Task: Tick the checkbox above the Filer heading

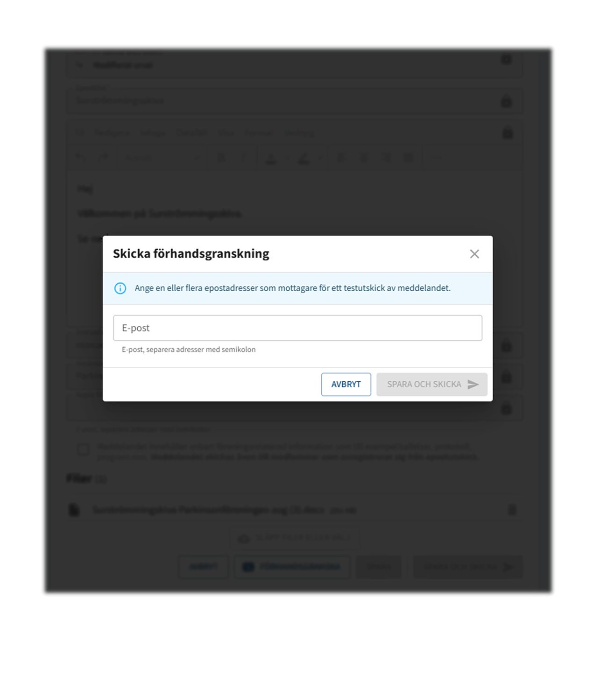Action: 83,449
